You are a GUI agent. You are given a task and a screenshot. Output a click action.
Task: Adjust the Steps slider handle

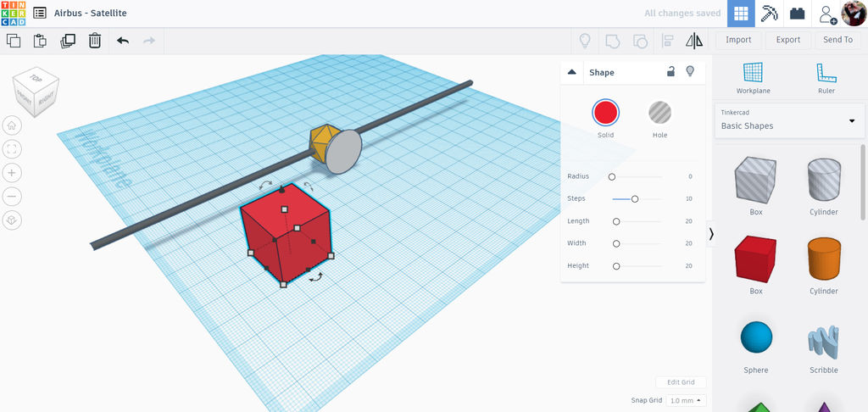pyautogui.click(x=635, y=199)
